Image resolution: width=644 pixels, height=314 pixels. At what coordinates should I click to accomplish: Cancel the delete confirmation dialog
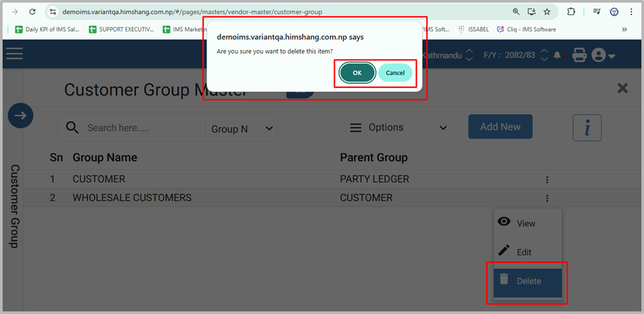click(394, 73)
